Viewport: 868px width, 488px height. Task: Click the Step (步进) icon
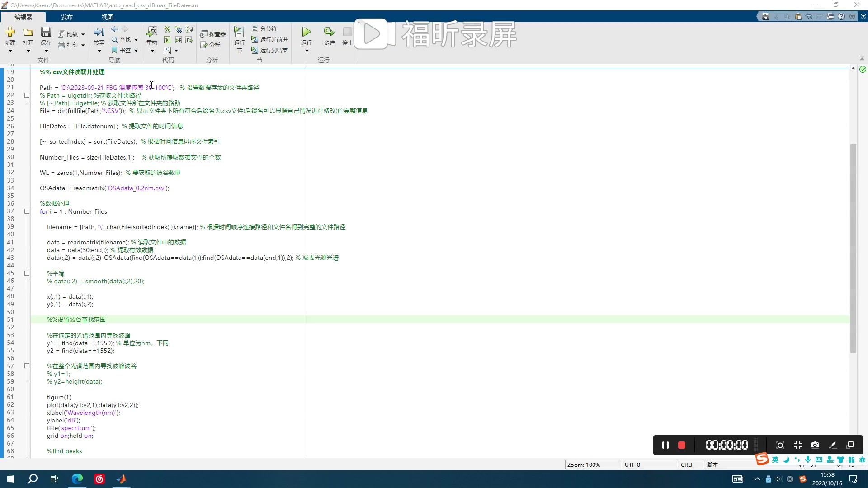329,32
